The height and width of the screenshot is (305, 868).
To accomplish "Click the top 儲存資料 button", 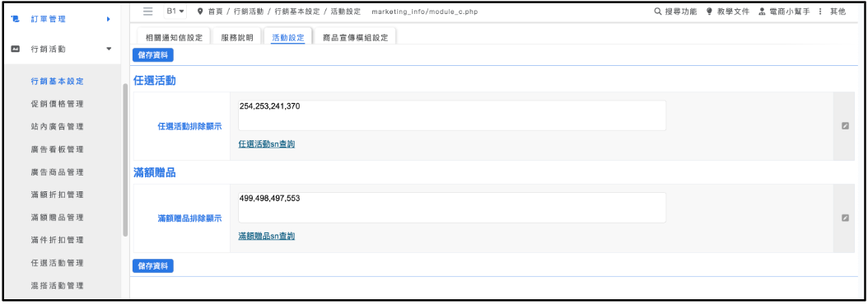I will (153, 55).
